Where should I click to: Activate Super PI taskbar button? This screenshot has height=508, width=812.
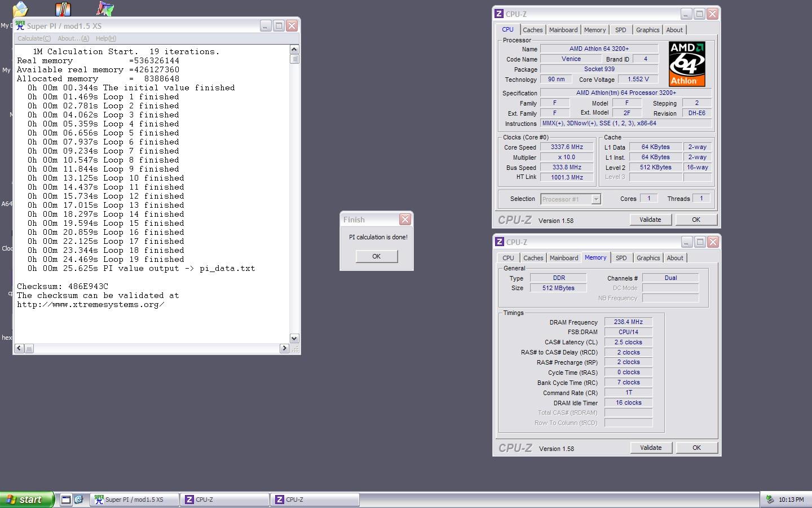coord(134,500)
